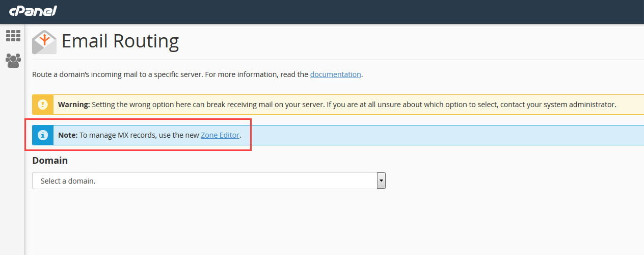This screenshot has width=644, height=255.
Task: Click the Email Routing envelope icon
Action: 44,42
